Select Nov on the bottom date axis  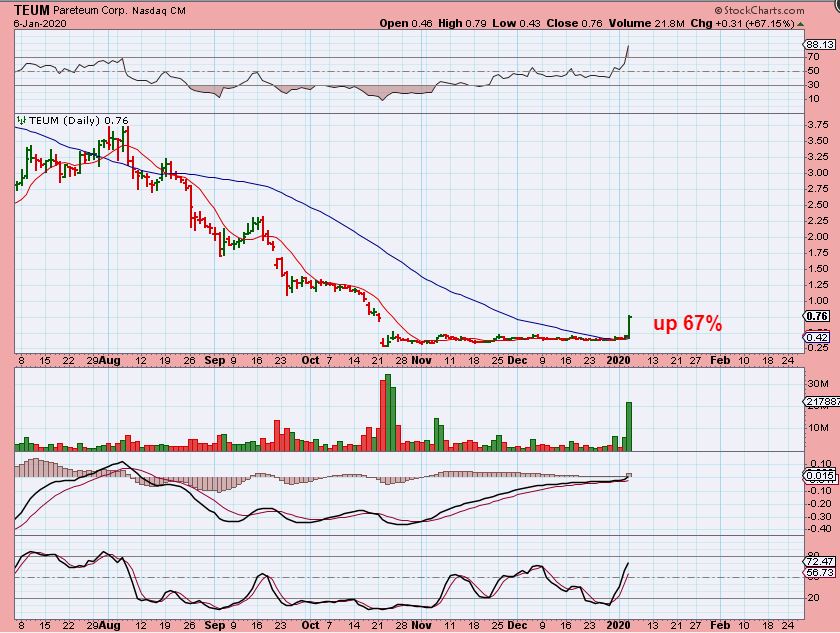(422, 625)
